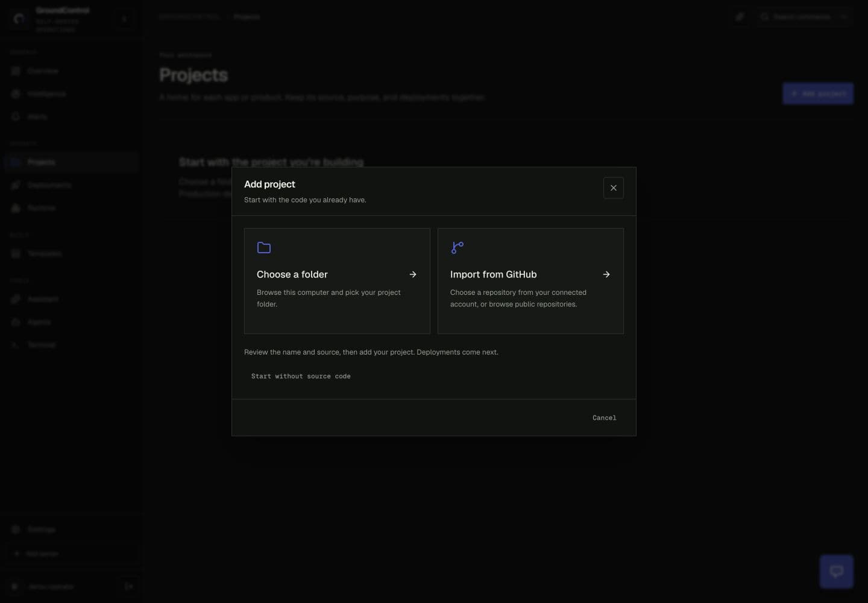Open Settings at the sidebar bottom

pos(71,529)
